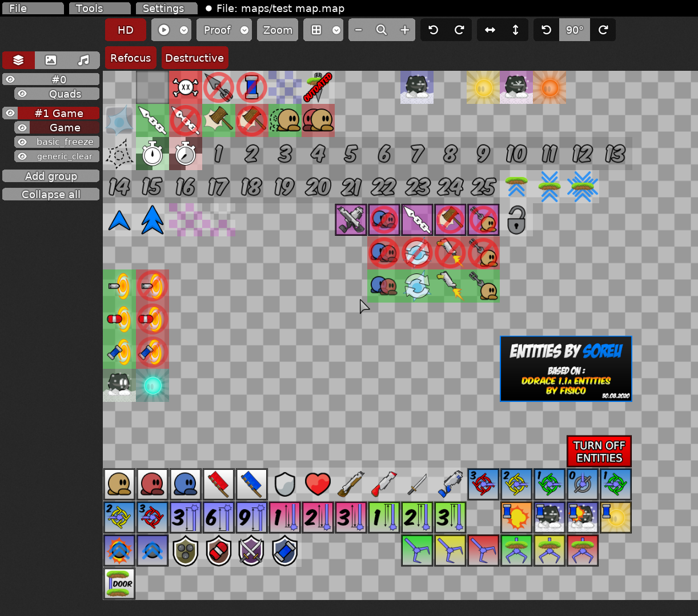The image size is (698, 616).
Task: Zoom in with the plus button
Action: pyautogui.click(x=404, y=30)
